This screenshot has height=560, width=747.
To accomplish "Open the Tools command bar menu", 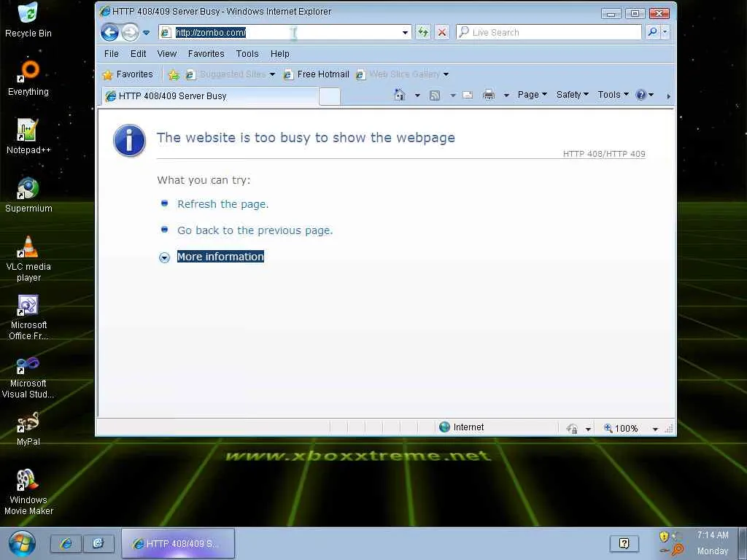I will click(613, 95).
